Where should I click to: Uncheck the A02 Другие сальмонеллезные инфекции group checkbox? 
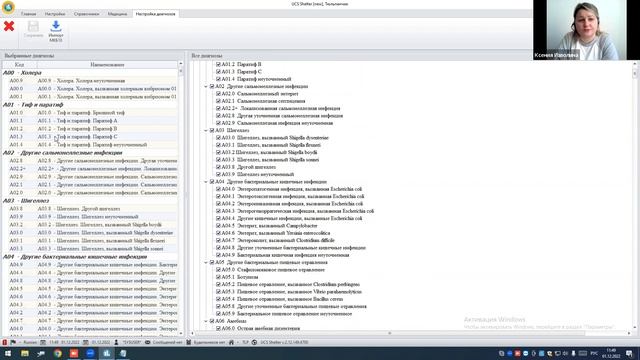coord(212,87)
